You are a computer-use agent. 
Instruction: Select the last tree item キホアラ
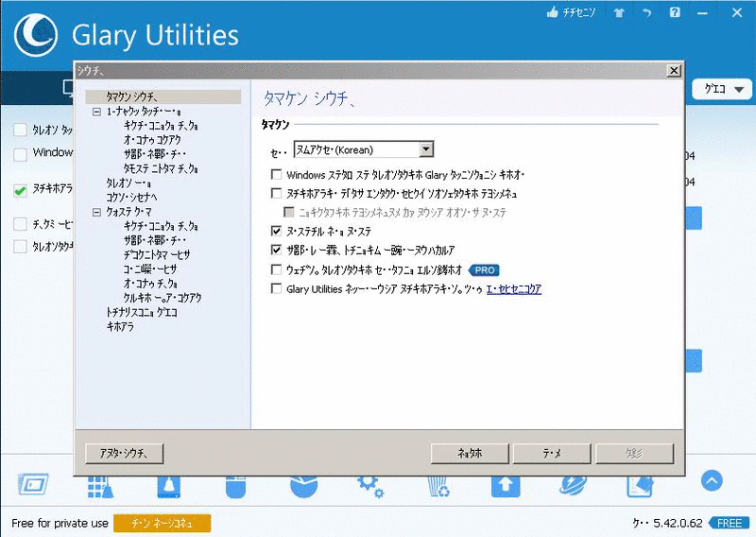(120, 327)
